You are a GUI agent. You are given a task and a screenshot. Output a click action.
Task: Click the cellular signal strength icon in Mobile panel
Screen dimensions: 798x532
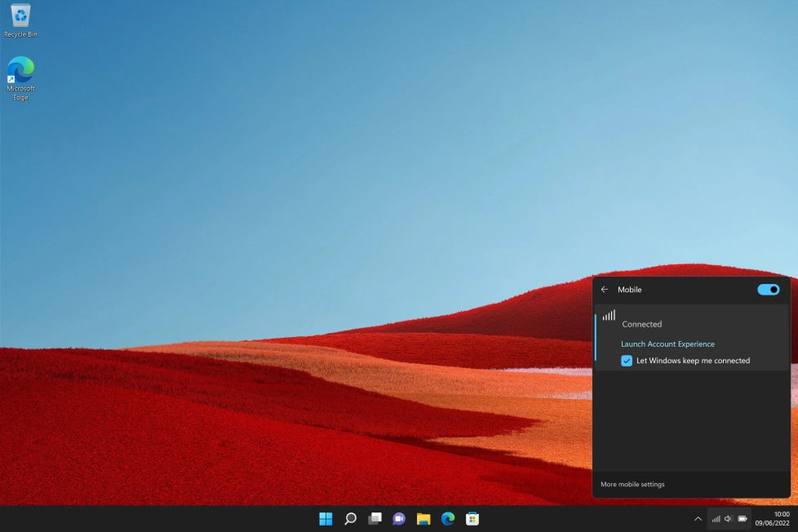pyautogui.click(x=609, y=314)
